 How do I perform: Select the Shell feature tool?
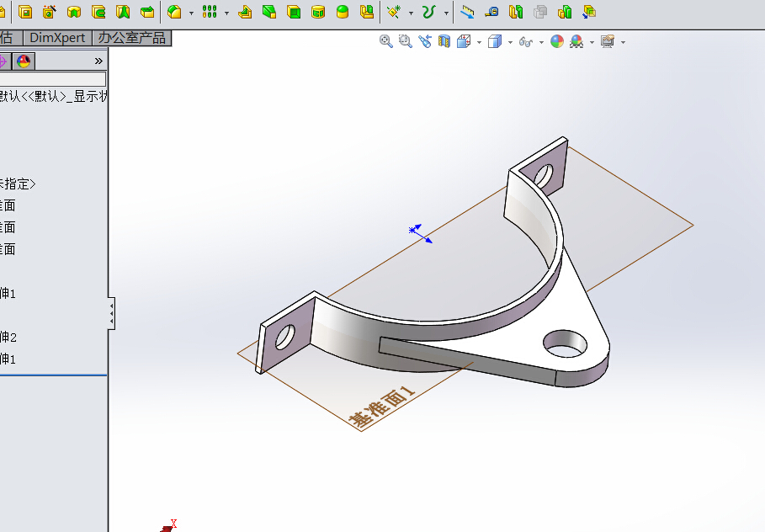coord(294,12)
